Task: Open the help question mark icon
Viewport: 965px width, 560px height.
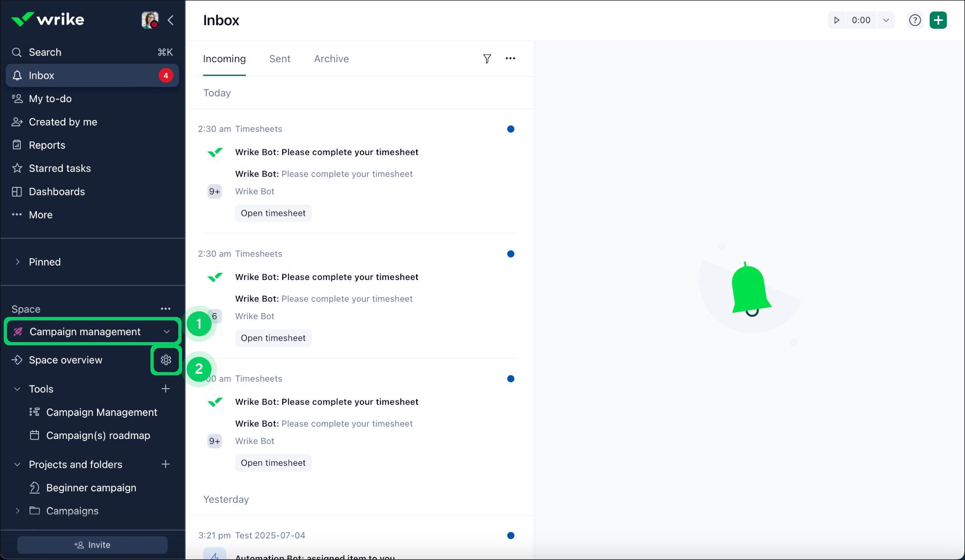Action: tap(915, 20)
